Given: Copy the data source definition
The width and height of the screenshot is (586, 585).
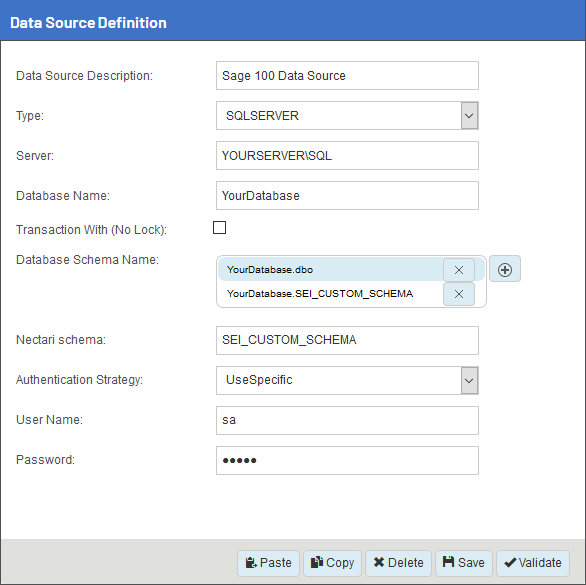Looking at the screenshot, I should point(332,563).
